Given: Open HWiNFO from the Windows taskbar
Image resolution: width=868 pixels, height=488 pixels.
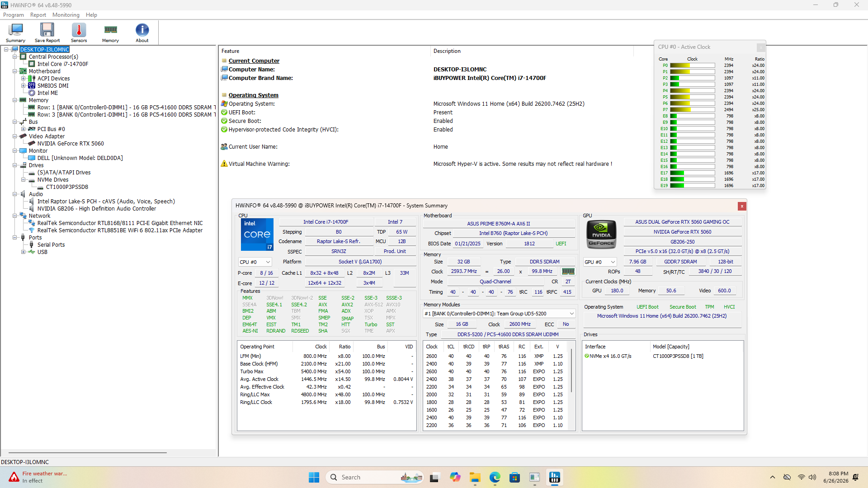Looking at the screenshot, I should [x=554, y=477].
